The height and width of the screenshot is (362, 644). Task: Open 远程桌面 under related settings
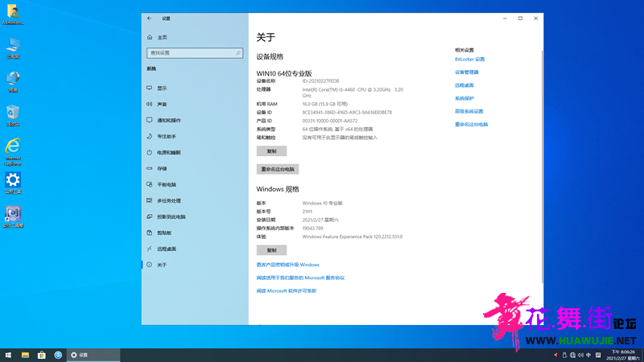coord(464,85)
